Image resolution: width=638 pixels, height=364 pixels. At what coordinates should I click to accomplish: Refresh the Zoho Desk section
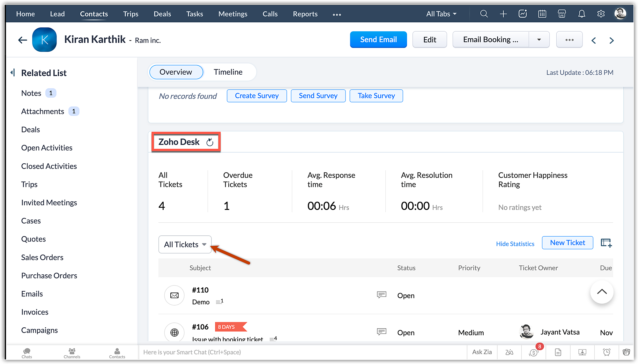(x=210, y=142)
